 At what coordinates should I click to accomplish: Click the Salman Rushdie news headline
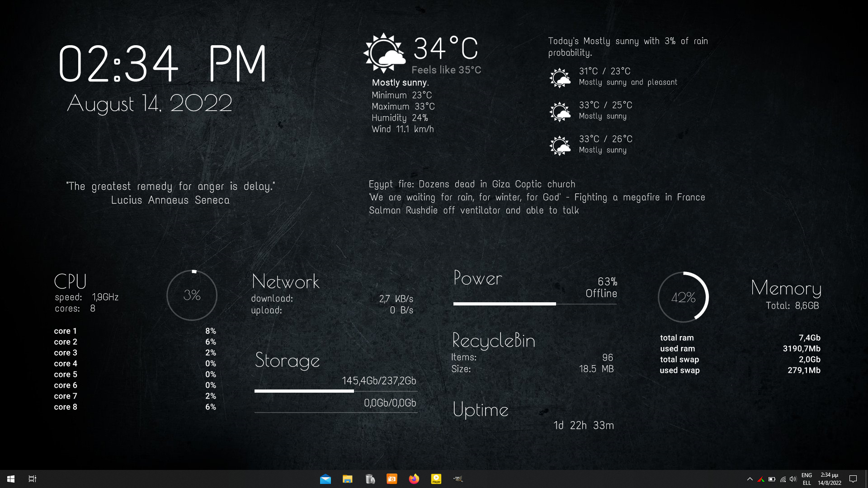tap(474, 210)
